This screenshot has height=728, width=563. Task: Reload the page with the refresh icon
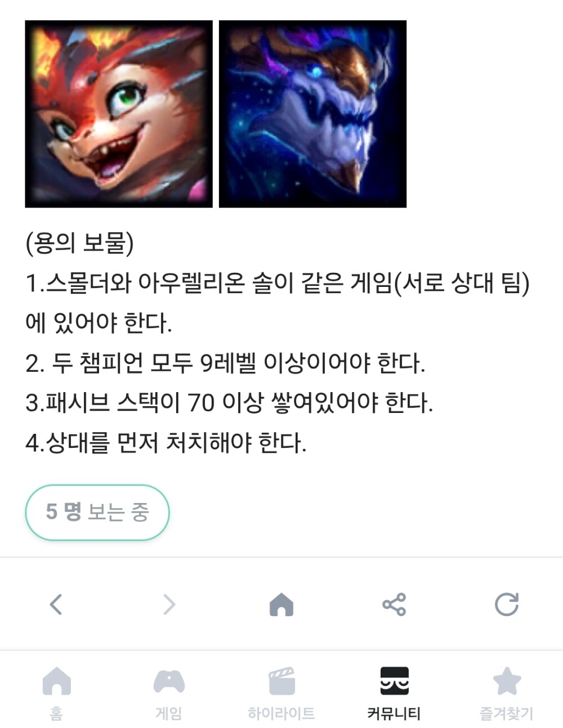(x=507, y=605)
